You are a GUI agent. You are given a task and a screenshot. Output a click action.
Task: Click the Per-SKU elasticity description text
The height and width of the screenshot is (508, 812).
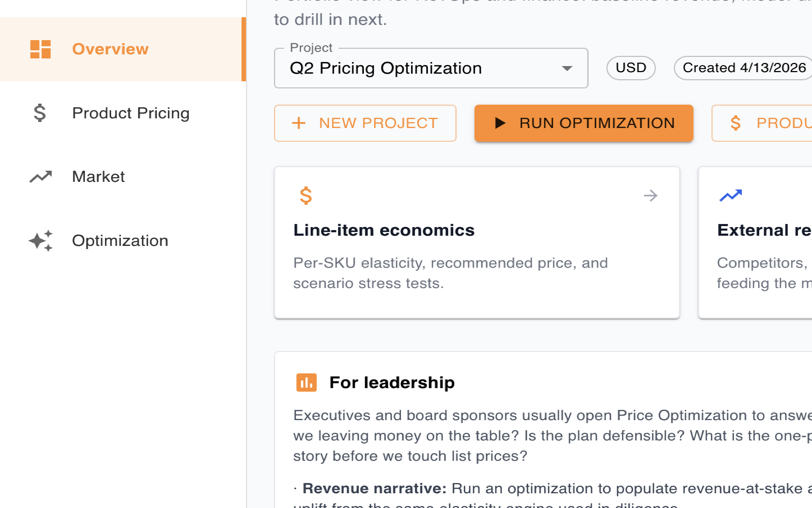(450, 273)
